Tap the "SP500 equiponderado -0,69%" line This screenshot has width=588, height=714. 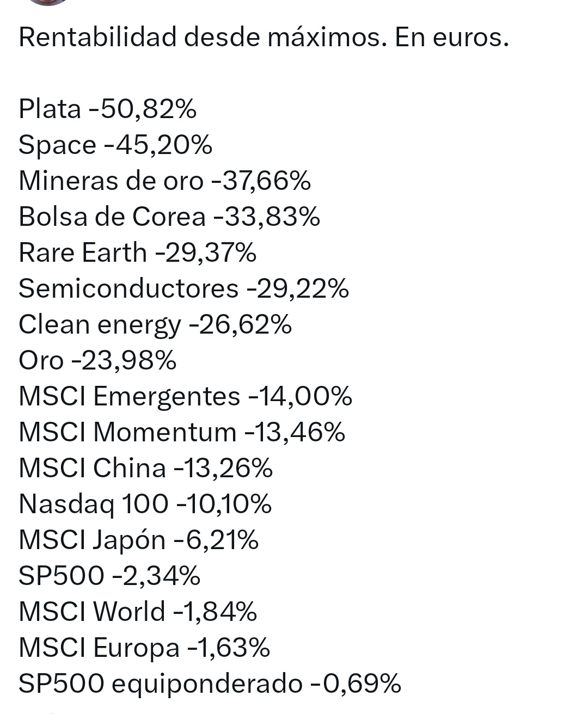pyautogui.click(x=210, y=684)
